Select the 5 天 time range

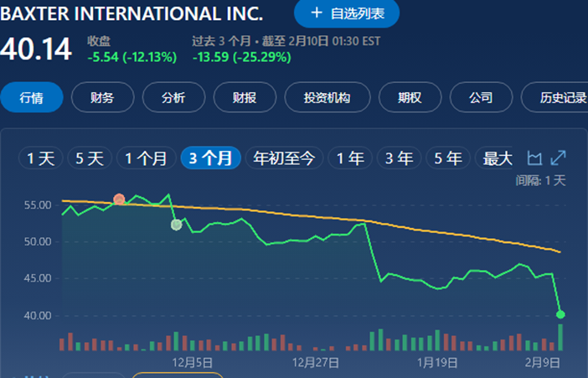coord(90,158)
